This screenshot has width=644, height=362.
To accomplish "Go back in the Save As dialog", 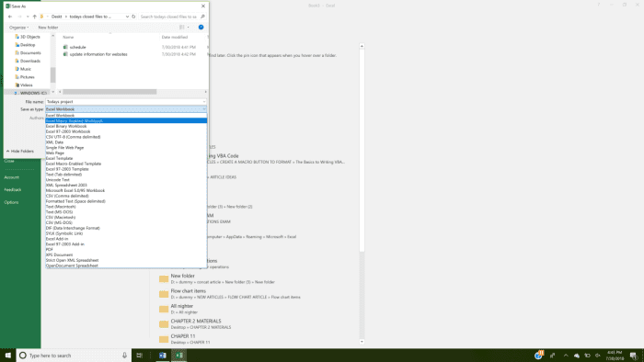I will click(x=10, y=17).
